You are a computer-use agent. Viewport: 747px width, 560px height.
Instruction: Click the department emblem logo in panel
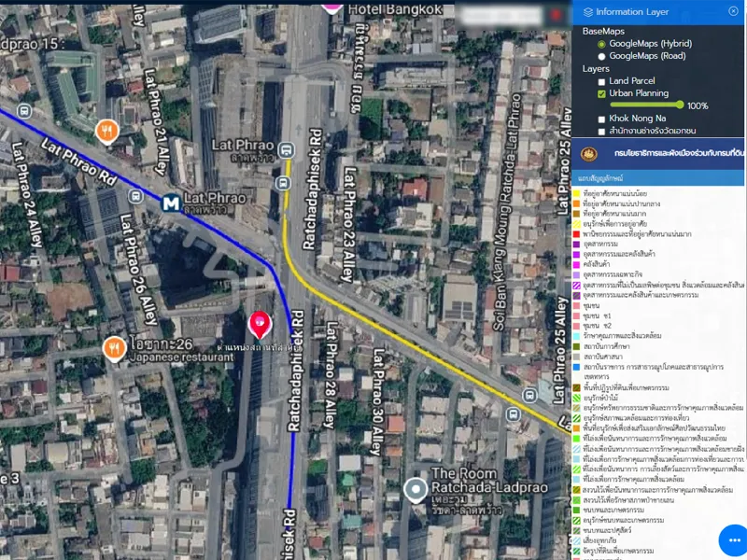click(589, 154)
